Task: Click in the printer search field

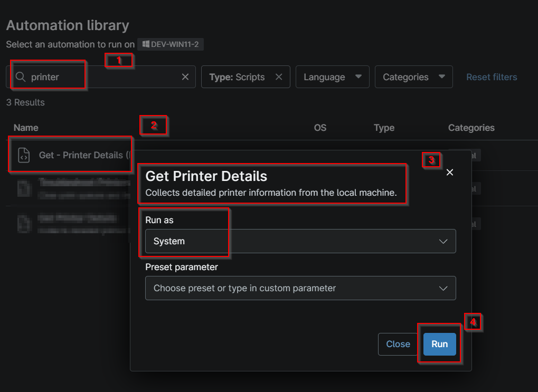Action: tap(101, 77)
